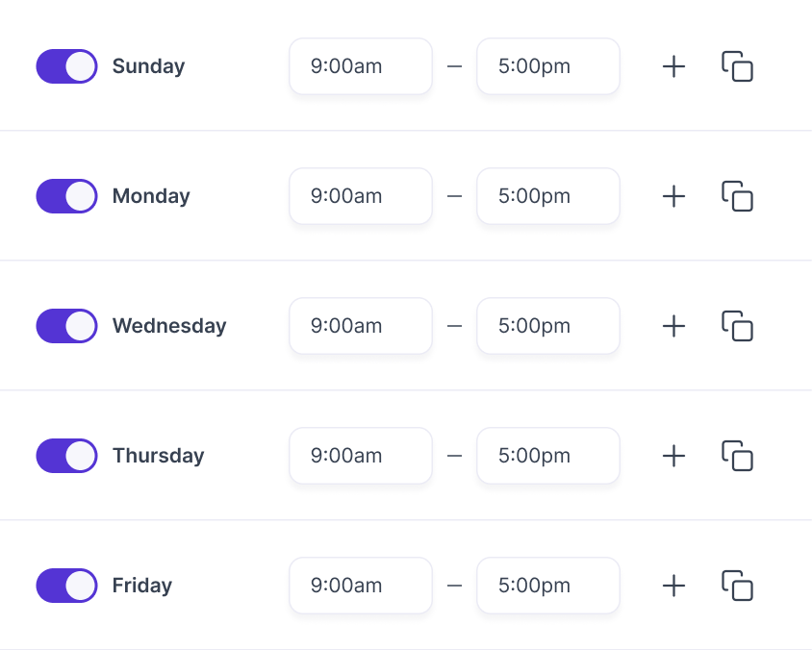The image size is (812, 650).
Task: Click Friday's start time box
Action: click(x=360, y=586)
